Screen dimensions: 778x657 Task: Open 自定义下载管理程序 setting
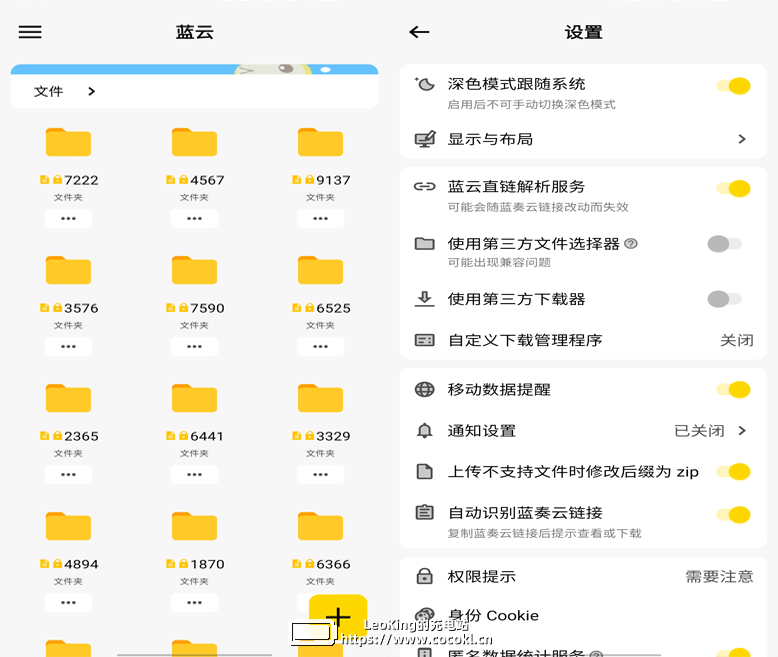(584, 340)
